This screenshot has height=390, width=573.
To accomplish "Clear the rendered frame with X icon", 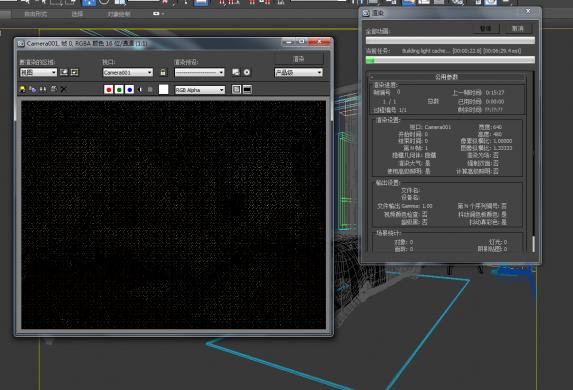I will coord(64,89).
